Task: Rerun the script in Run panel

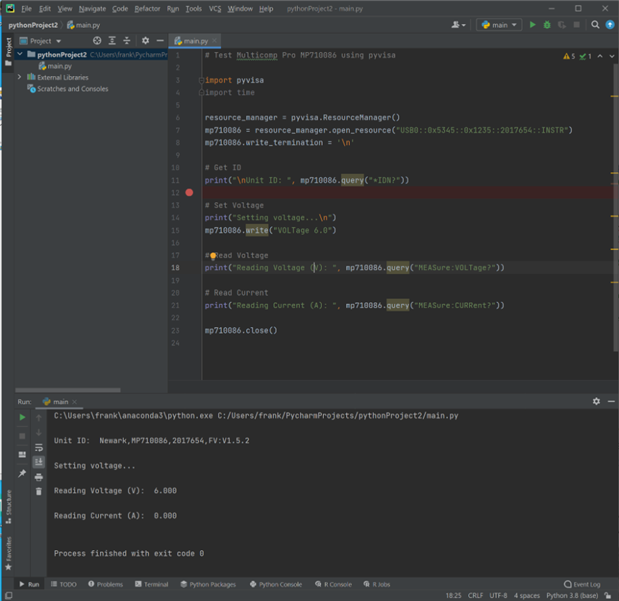Action: pyautogui.click(x=23, y=418)
